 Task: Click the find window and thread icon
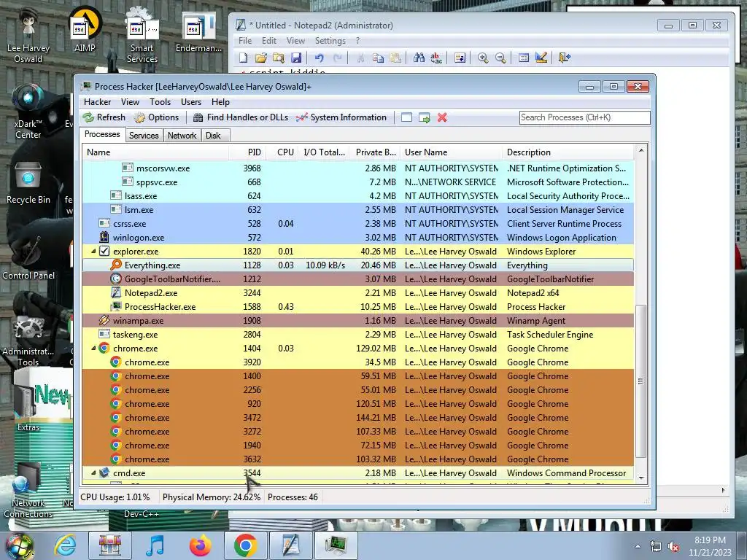pyautogui.click(x=424, y=117)
